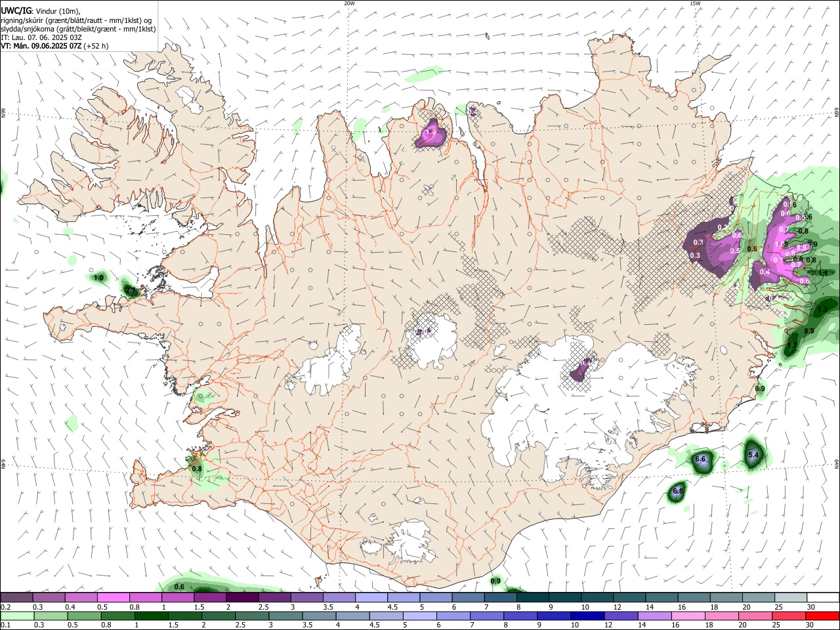Select the deep blue lower swatch between 10 and 12
This screenshot has width=840, height=630.
click(589, 616)
